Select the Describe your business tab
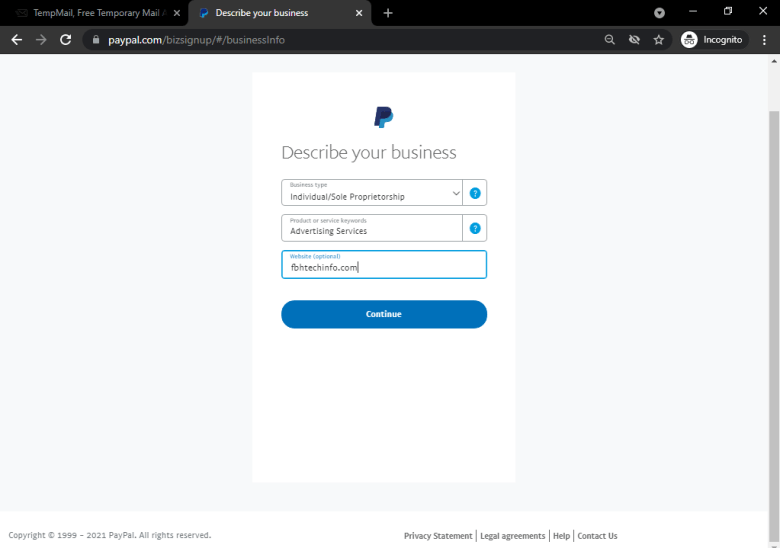 click(280, 13)
